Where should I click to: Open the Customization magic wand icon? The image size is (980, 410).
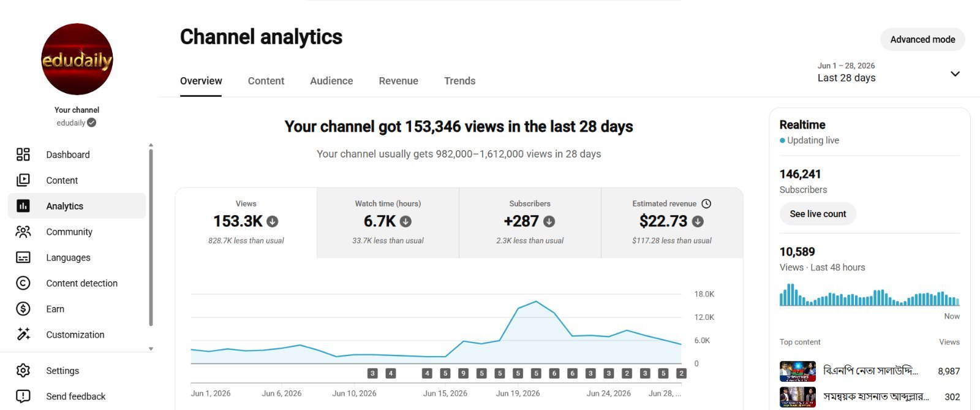(x=23, y=335)
